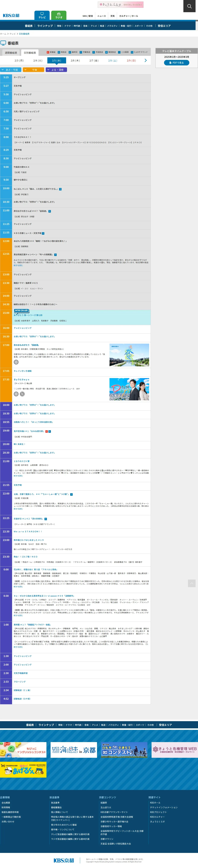Image resolution: width=198 pixels, height=868 pixels.
Task: Jump to あさ・午前 section
Action: [x=11, y=70]
